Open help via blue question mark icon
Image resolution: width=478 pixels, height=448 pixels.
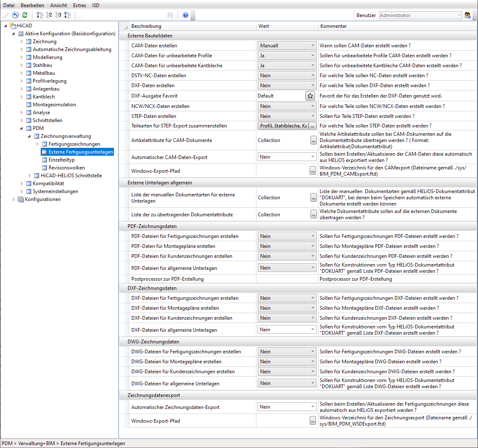click(x=185, y=15)
